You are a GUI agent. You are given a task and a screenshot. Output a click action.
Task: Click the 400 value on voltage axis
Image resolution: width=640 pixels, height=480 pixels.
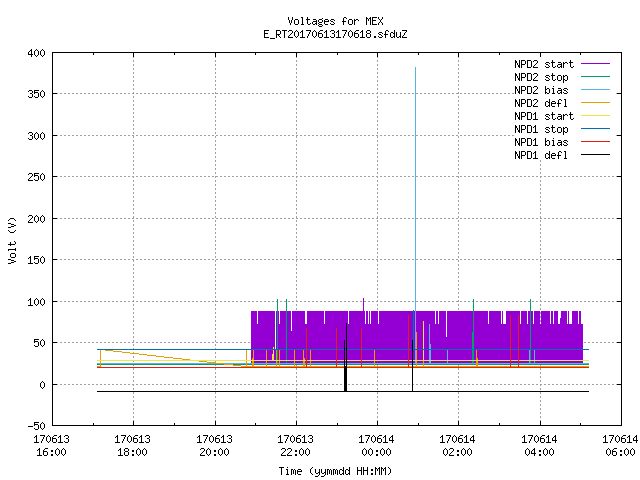(36, 53)
